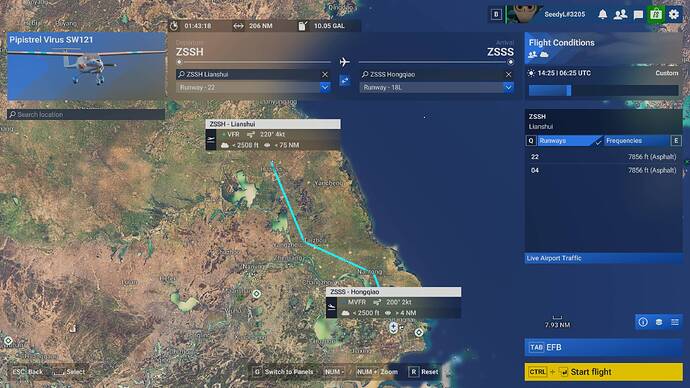
Task: Swap departure and arrival airports
Action: coord(345,81)
